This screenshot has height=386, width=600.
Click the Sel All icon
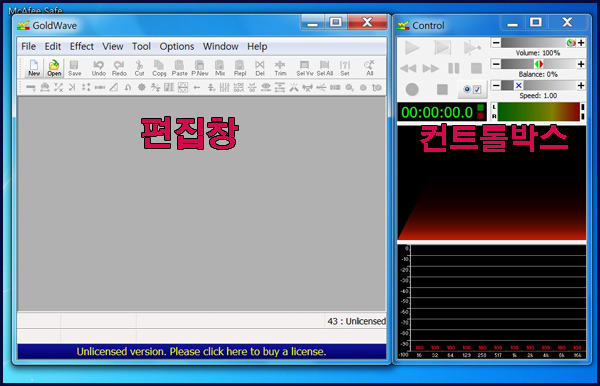click(324, 68)
